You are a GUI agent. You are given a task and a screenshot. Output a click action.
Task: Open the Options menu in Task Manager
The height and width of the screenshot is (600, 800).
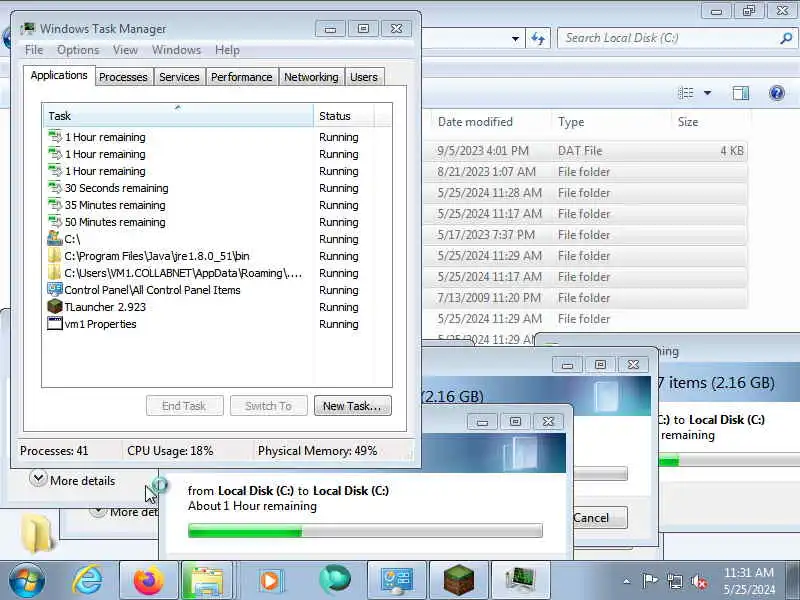pyautogui.click(x=78, y=50)
